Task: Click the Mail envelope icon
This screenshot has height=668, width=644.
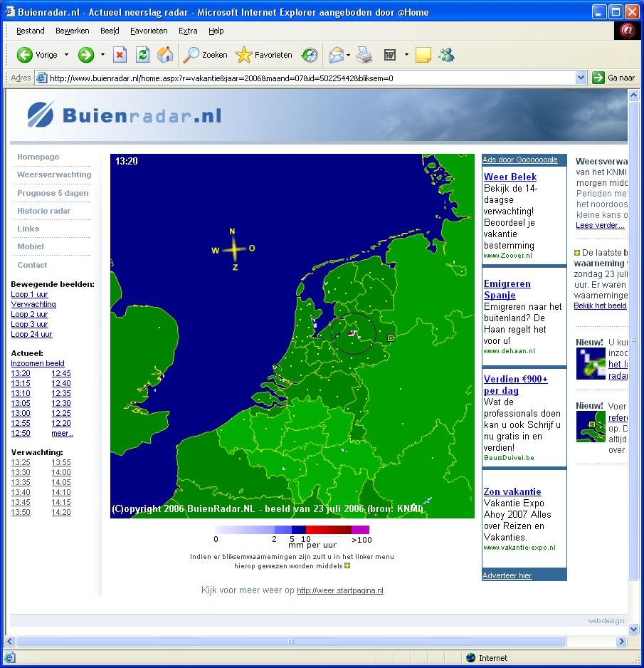Action: pyautogui.click(x=337, y=55)
